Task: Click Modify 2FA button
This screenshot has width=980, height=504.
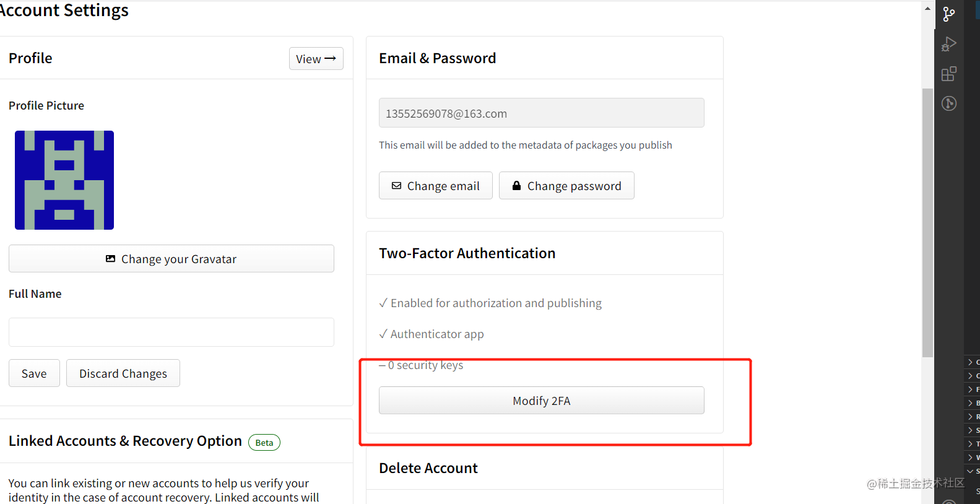Action: (x=542, y=401)
